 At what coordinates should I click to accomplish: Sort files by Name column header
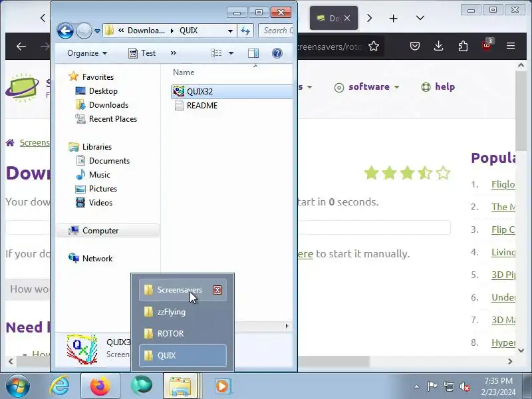click(184, 72)
